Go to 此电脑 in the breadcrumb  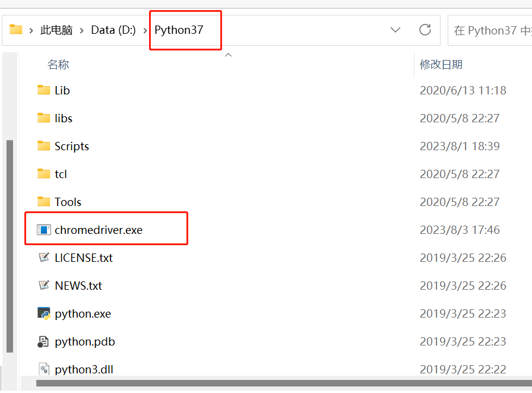pyautogui.click(x=56, y=30)
